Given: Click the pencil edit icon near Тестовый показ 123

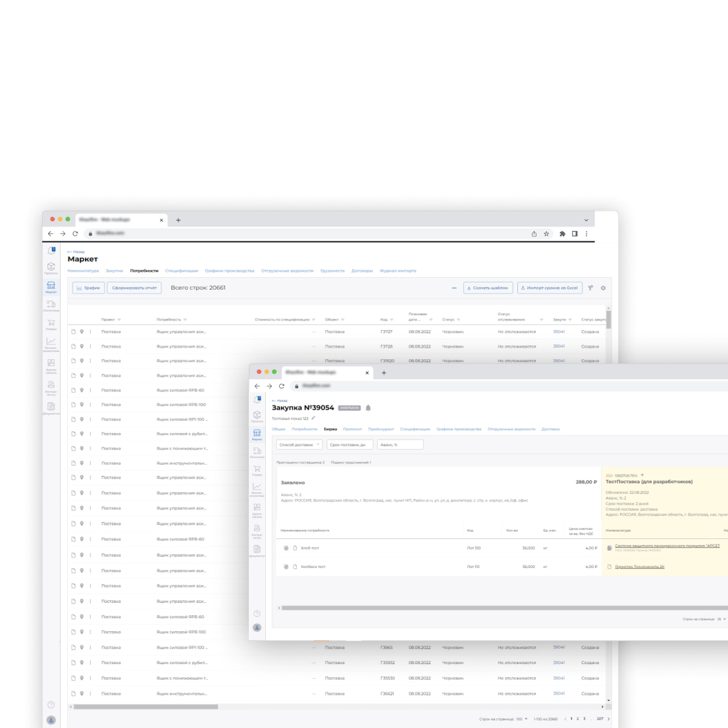Looking at the screenshot, I should (x=313, y=418).
